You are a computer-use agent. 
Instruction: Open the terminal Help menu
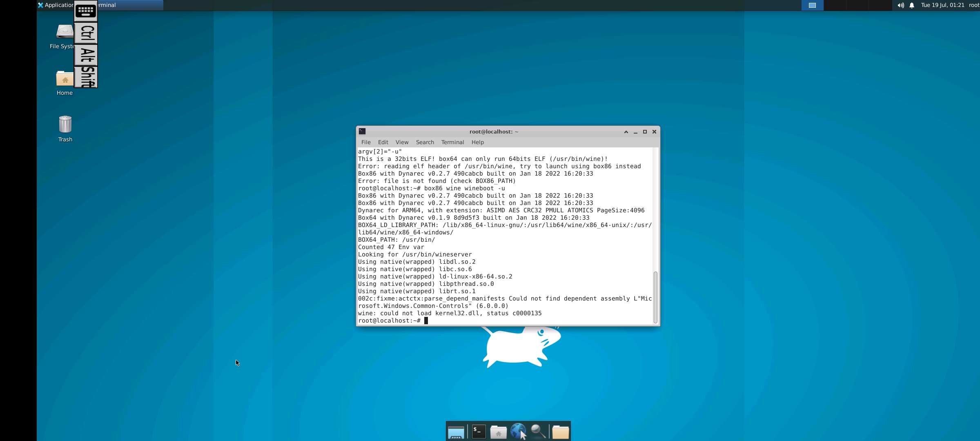tap(477, 142)
